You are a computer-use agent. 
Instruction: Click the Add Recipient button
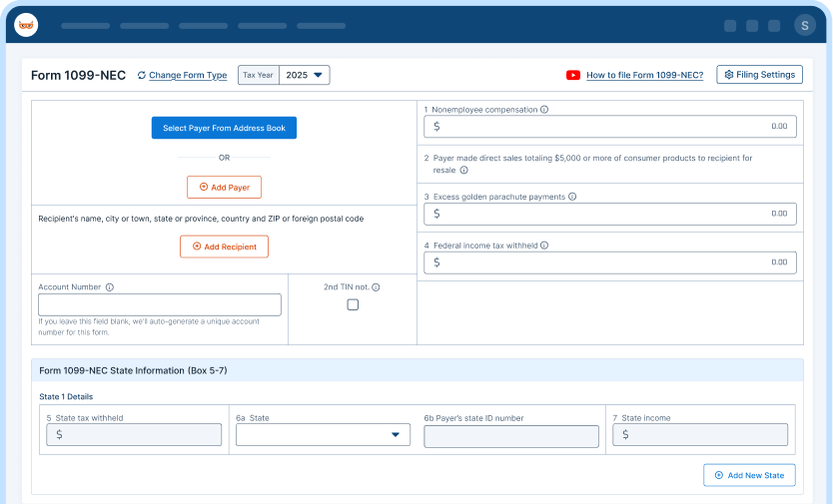click(x=224, y=247)
